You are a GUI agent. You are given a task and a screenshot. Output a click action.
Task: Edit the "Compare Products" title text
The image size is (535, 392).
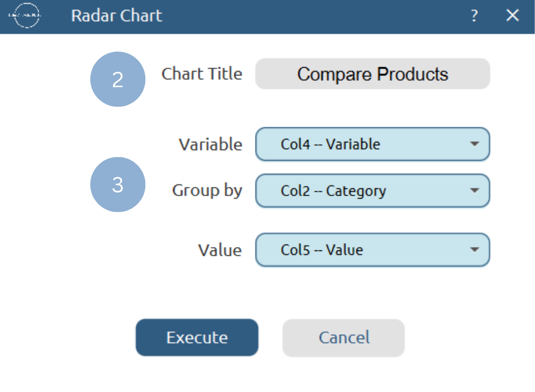(372, 74)
